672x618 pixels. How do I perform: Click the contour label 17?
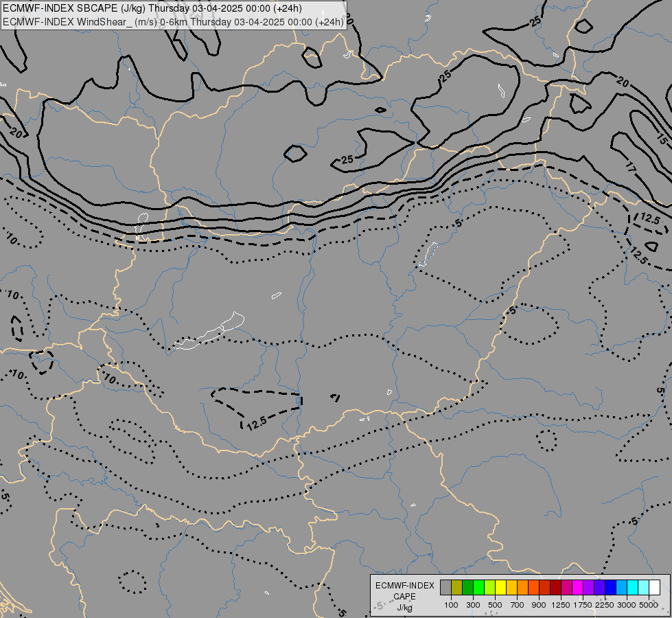click(630, 168)
